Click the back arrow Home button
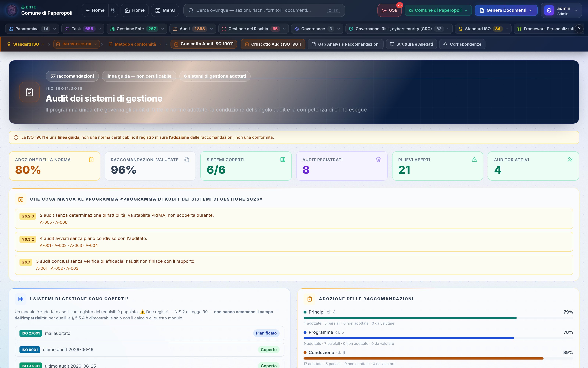 [95, 10]
